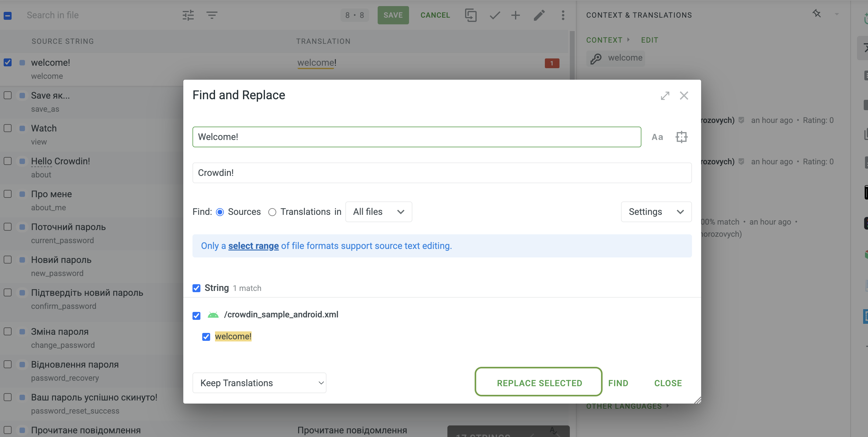Click the green SAVE button
This screenshot has width=868, height=437.
(393, 15)
